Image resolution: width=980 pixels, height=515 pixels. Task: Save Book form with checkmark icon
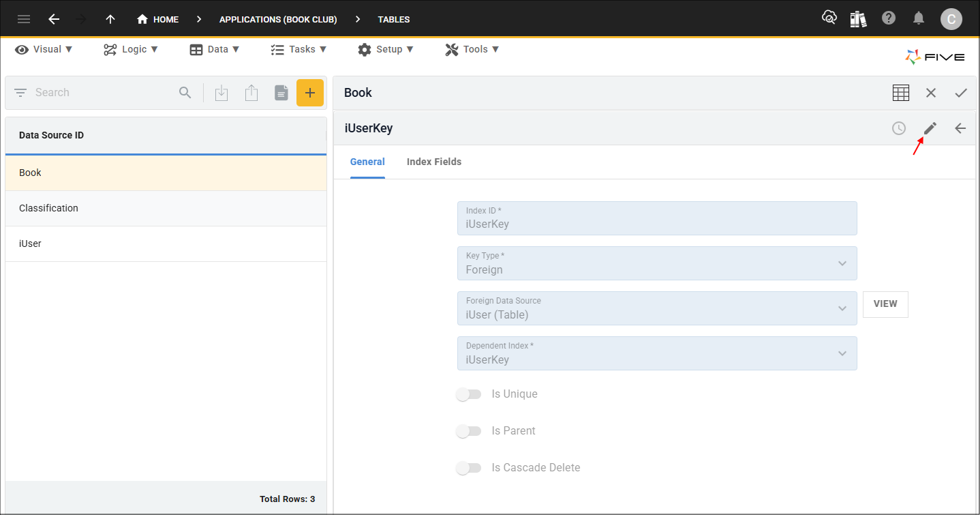tap(961, 93)
